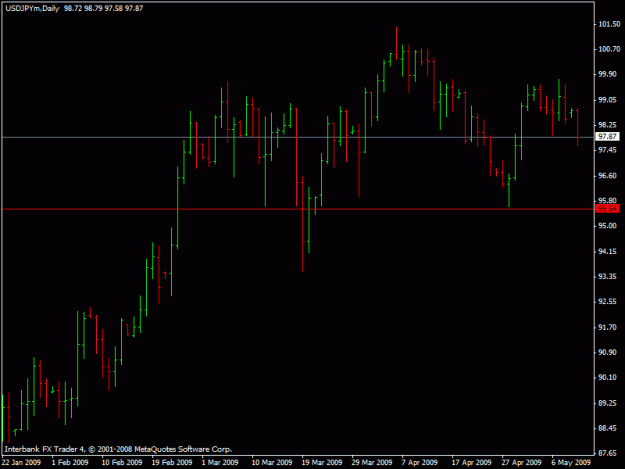This screenshot has width=625, height=469.
Task: Click the 89.25 price scale label
Action: pyautogui.click(x=609, y=403)
